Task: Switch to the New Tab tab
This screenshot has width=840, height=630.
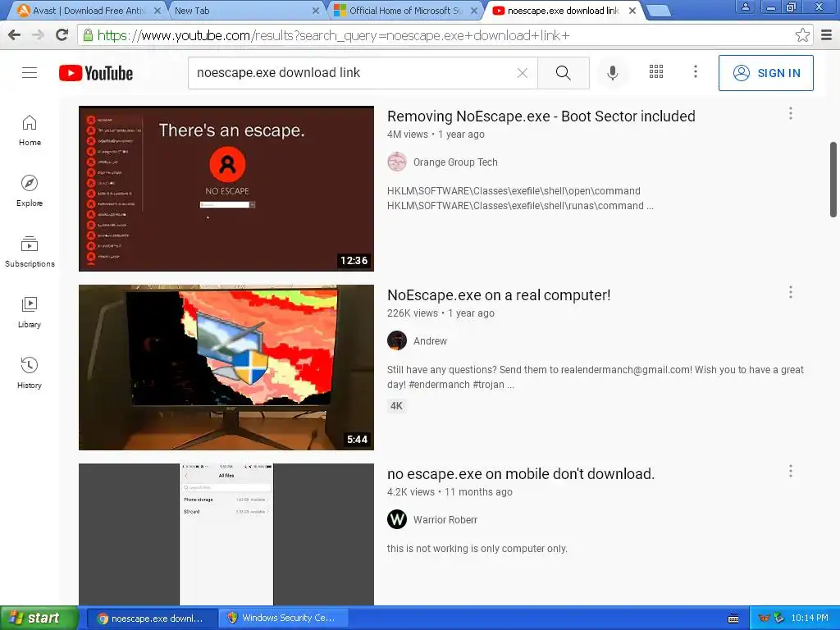Action: pyautogui.click(x=244, y=11)
